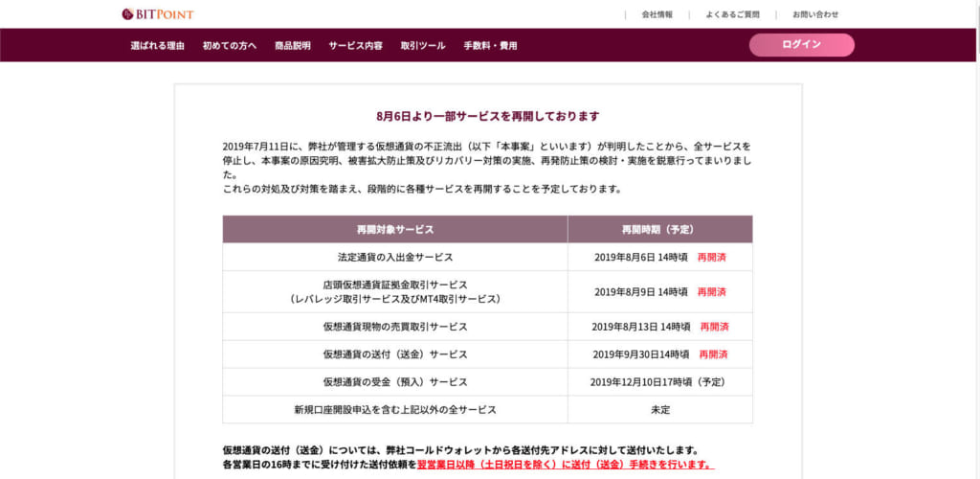Open the お問い合わせ contact link
Screen dimensions: 980x479
click(x=815, y=14)
